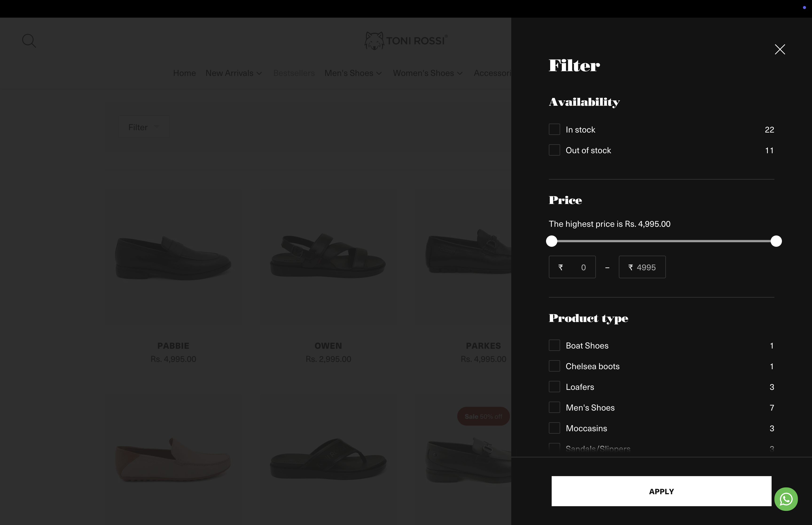This screenshot has width=812, height=525.
Task: Click the search magnifier icon
Action: pyautogui.click(x=29, y=41)
